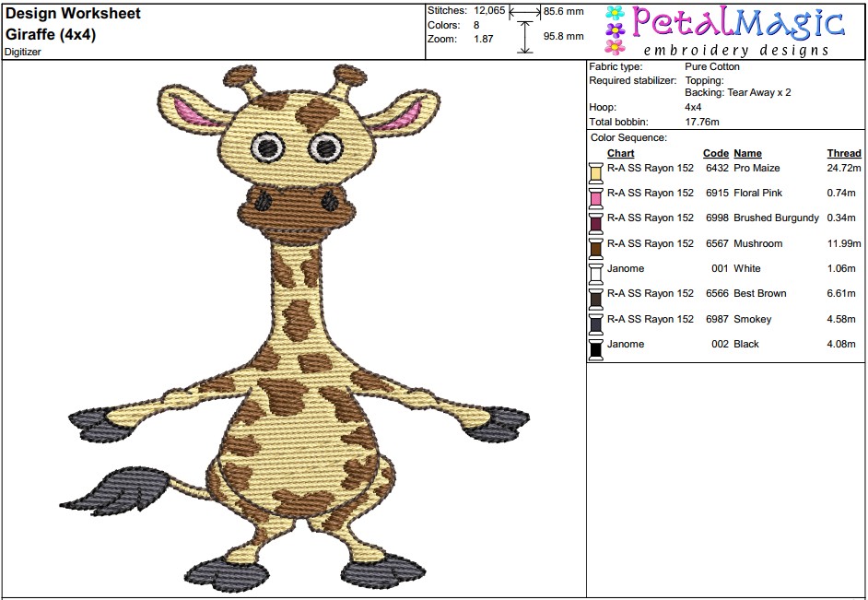Image resolution: width=868 pixels, height=600 pixels.
Task: Click the width dimension arrow icon
Action: (x=525, y=12)
